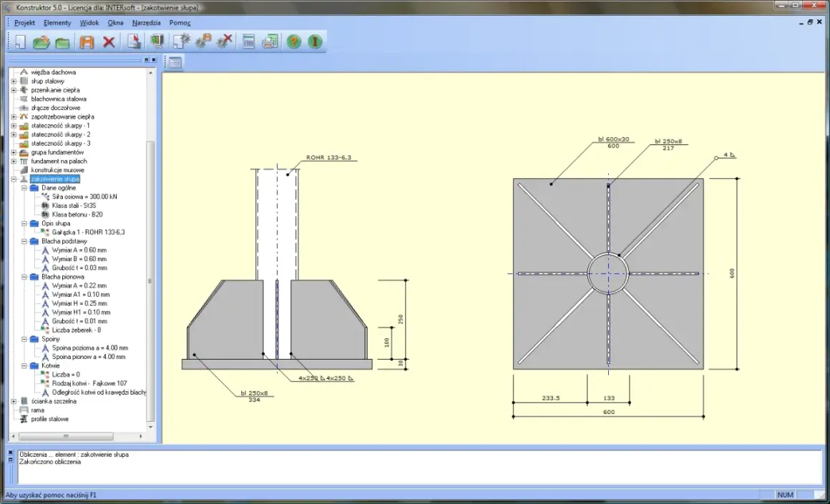Expand the 'ścianka szczelna' tree node
Viewport: 830px width, 504px height.
tap(14, 401)
